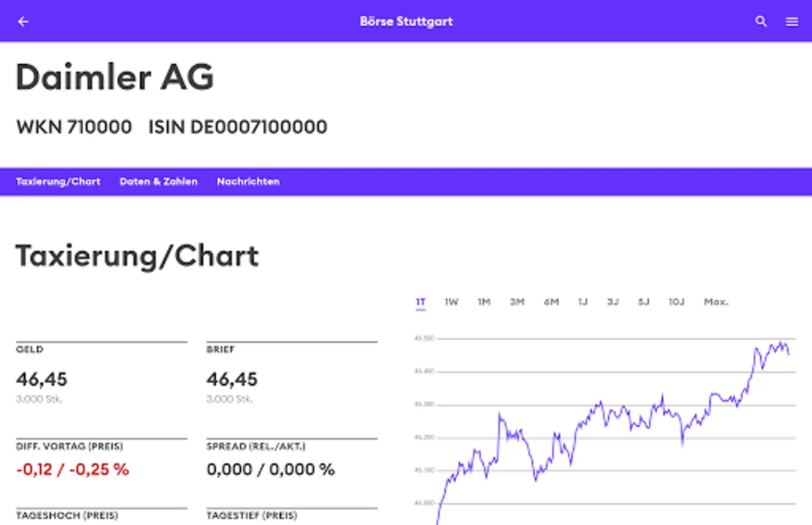Click the TAGESTIEF (PREIS) label
812x525 pixels.
(x=252, y=516)
